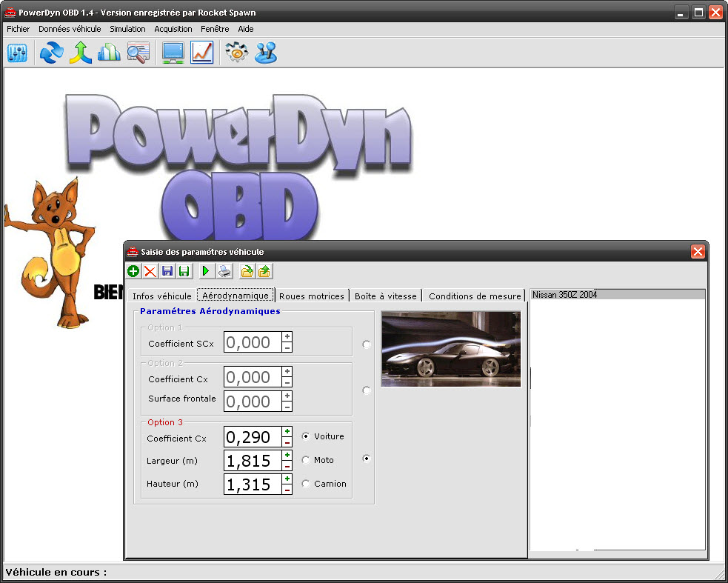This screenshot has height=583, width=728.
Task: Increase Option 3 Coefficient Cx with plus
Action: click(x=287, y=432)
